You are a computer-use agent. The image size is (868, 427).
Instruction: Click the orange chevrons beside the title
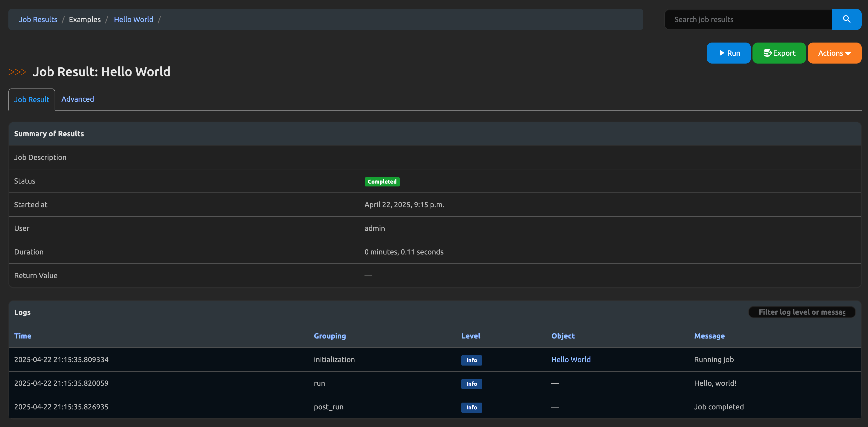pos(17,72)
